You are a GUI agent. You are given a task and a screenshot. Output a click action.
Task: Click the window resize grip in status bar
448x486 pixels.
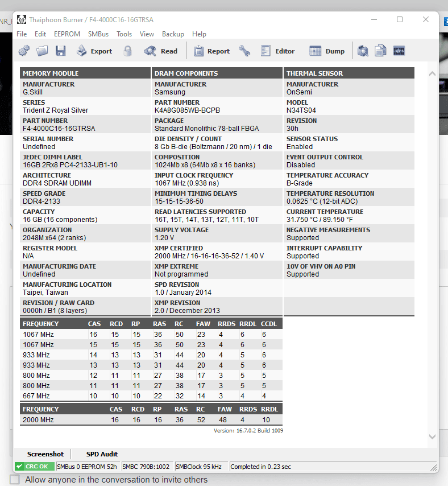434,467
